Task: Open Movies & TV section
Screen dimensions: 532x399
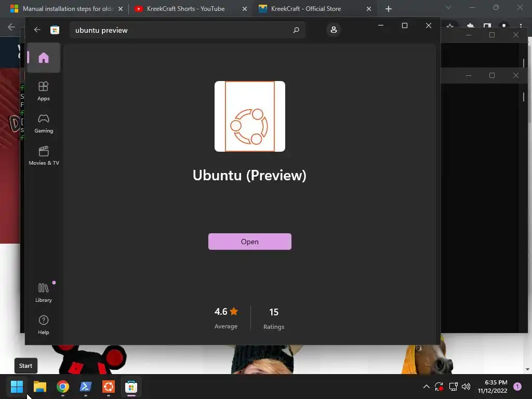Action: (44, 156)
